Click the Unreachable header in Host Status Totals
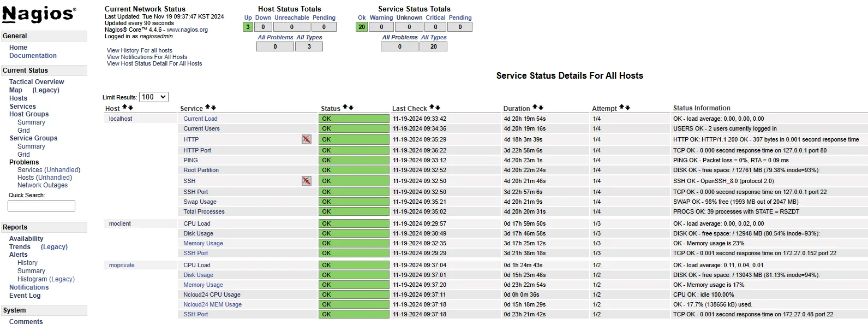The width and height of the screenshot is (868, 324). click(x=292, y=18)
